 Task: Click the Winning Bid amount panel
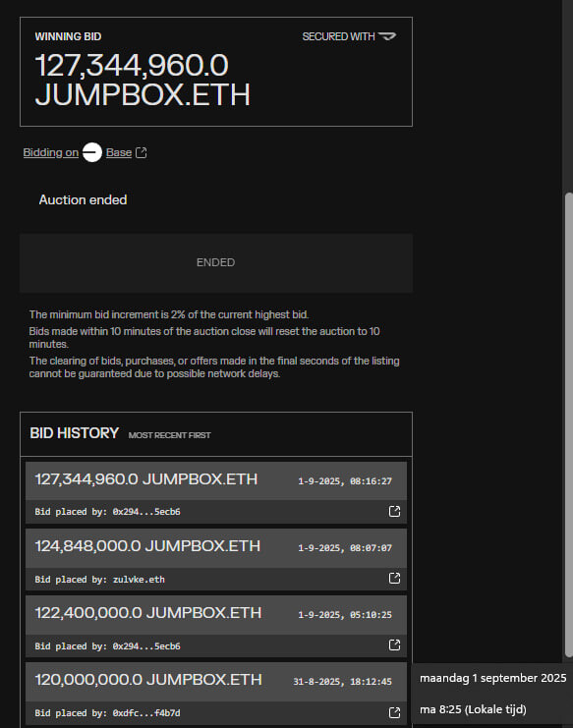(x=216, y=72)
